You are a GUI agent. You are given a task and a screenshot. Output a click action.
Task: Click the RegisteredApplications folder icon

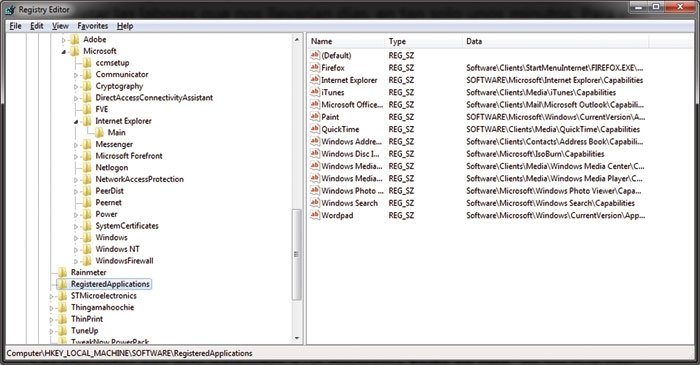pyautogui.click(x=62, y=284)
